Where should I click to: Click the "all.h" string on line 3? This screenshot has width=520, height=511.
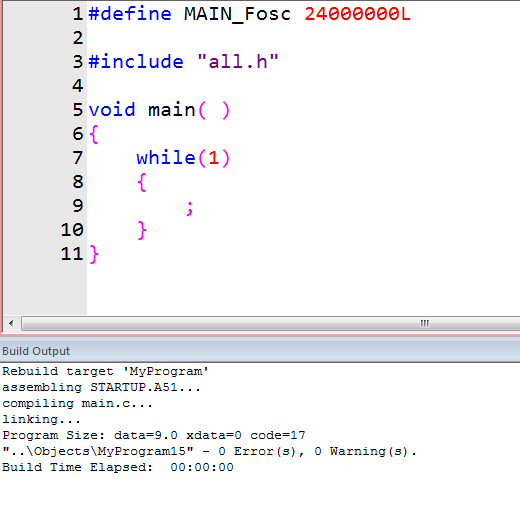pos(238,62)
